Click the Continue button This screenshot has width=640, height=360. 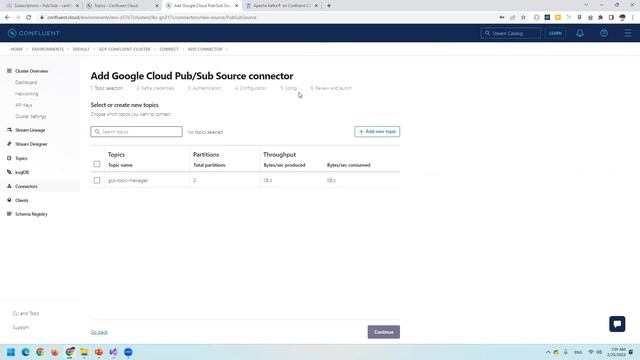point(384,332)
